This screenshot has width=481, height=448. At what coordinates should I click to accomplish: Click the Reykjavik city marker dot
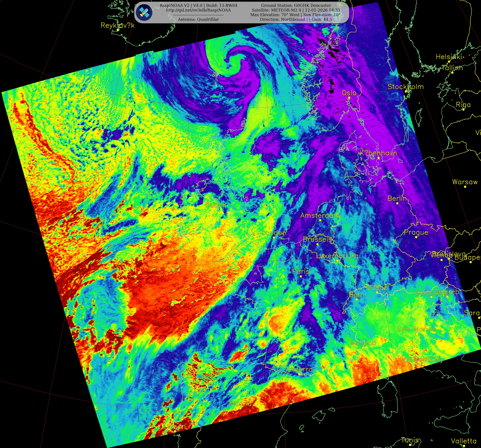(118, 30)
